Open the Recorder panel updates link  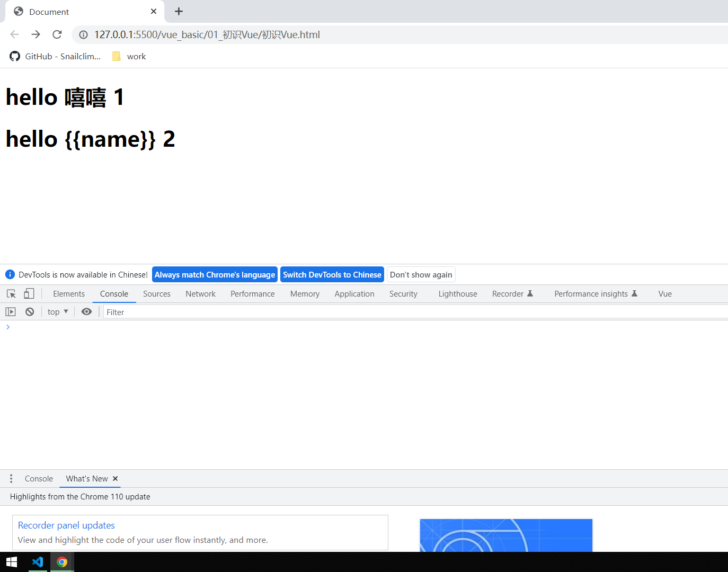[66, 525]
